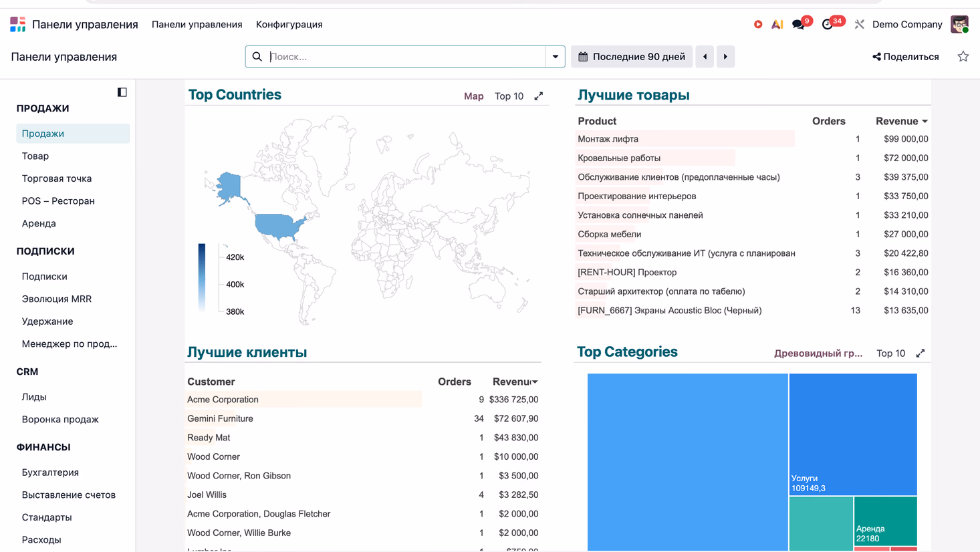Switch Top Categories to Top 10 view
Screen dimensions: 980x552
coord(891,354)
